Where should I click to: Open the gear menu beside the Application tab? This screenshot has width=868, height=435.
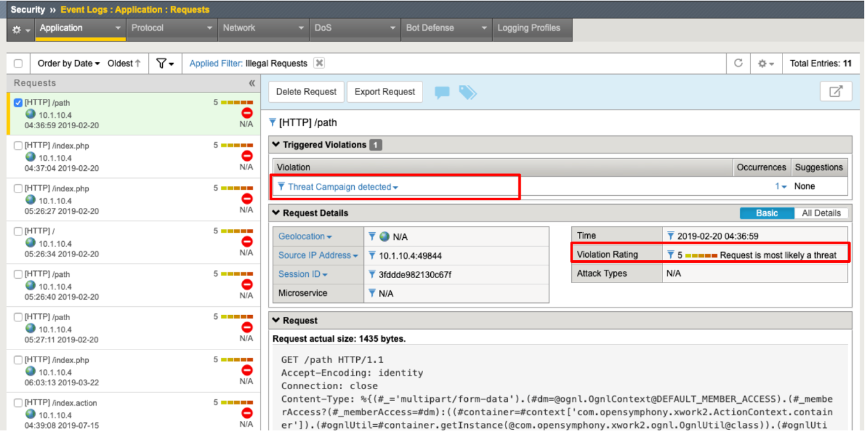[20, 30]
